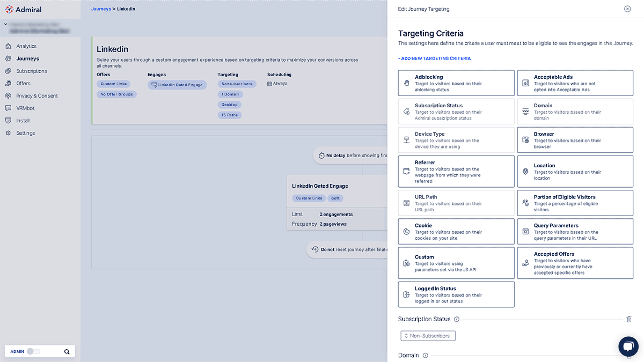Navigate to Privacy & Consent
The image size is (644, 362).
(36, 96)
